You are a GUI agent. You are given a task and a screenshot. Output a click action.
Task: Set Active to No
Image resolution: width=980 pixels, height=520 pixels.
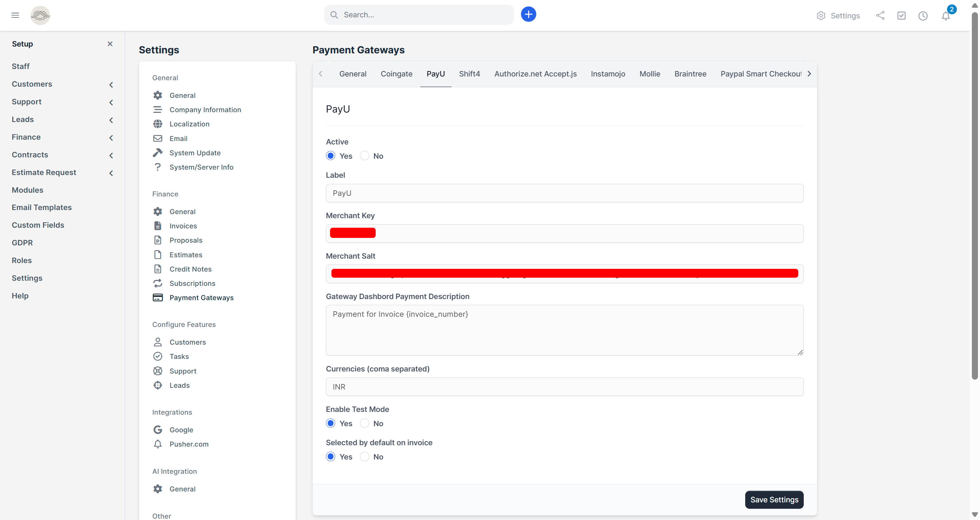point(364,155)
